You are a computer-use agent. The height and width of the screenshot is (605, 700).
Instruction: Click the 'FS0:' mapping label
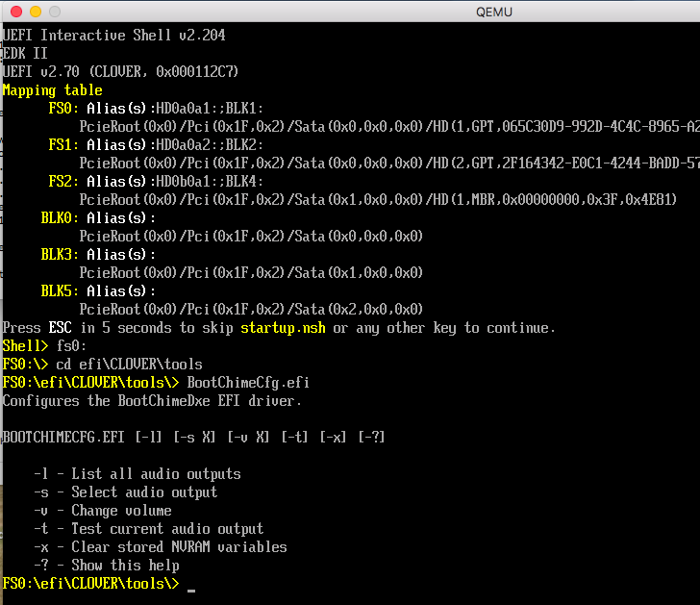[x=63, y=109]
